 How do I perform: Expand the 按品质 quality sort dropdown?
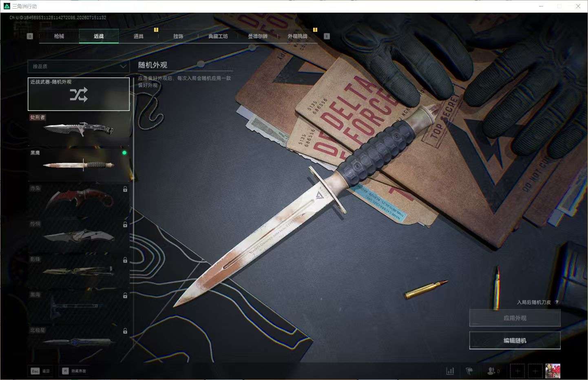point(78,66)
